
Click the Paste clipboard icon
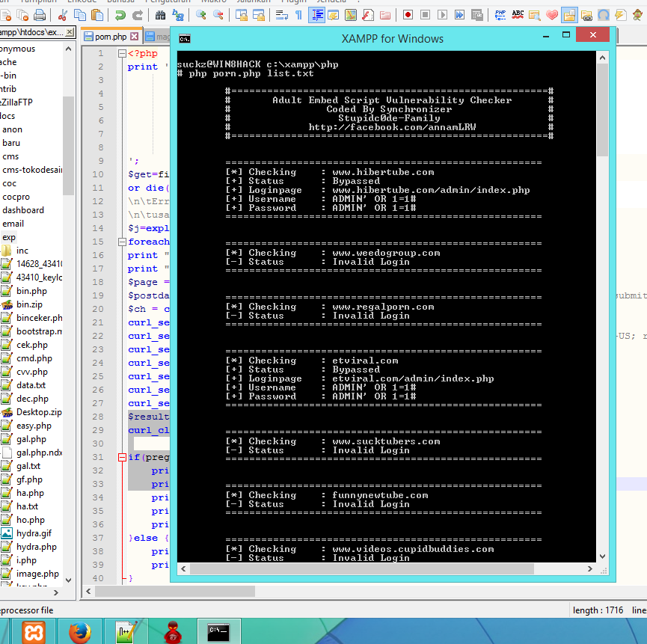[97, 16]
